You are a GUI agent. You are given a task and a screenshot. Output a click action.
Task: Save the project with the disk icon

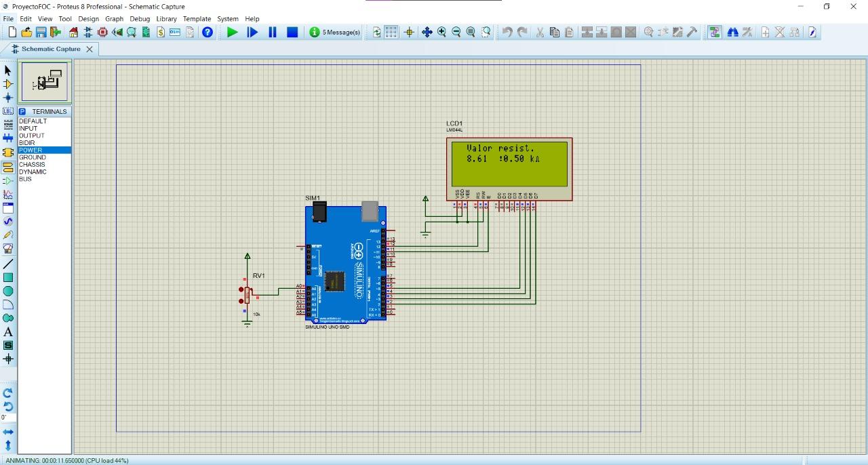[41, 32]
